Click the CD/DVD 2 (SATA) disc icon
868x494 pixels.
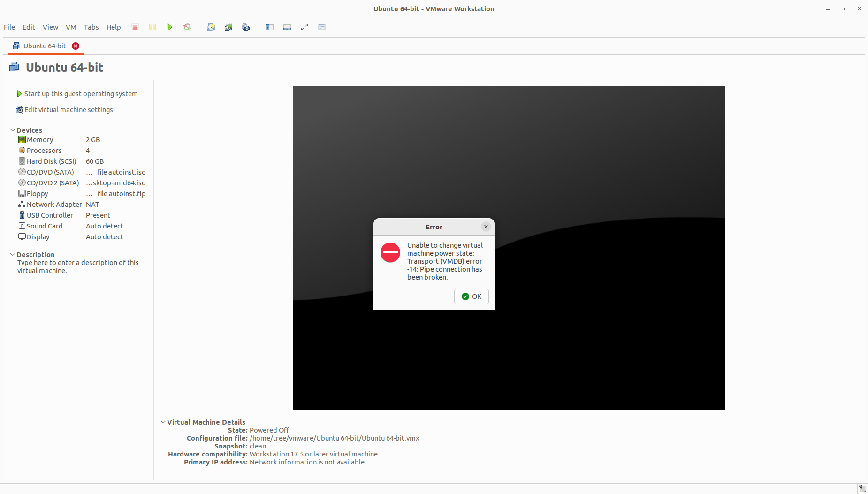point(22,182)
